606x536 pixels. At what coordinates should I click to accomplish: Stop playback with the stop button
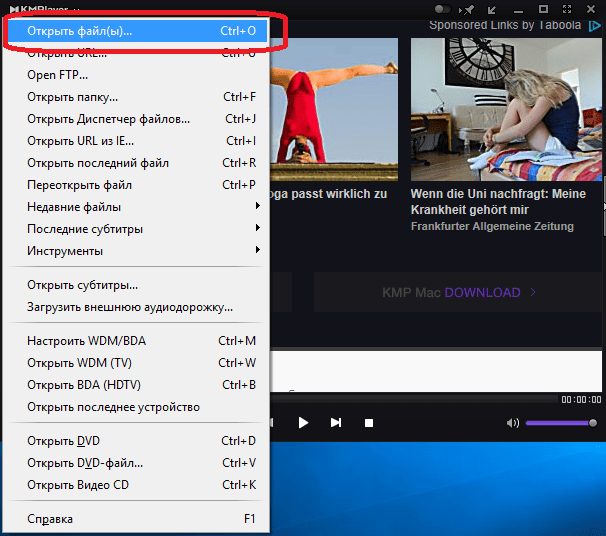(369, 423)
